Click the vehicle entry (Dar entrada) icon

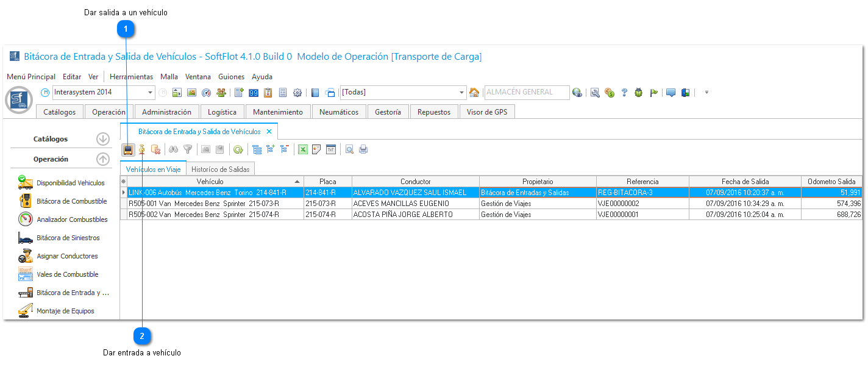coord(142,149)
